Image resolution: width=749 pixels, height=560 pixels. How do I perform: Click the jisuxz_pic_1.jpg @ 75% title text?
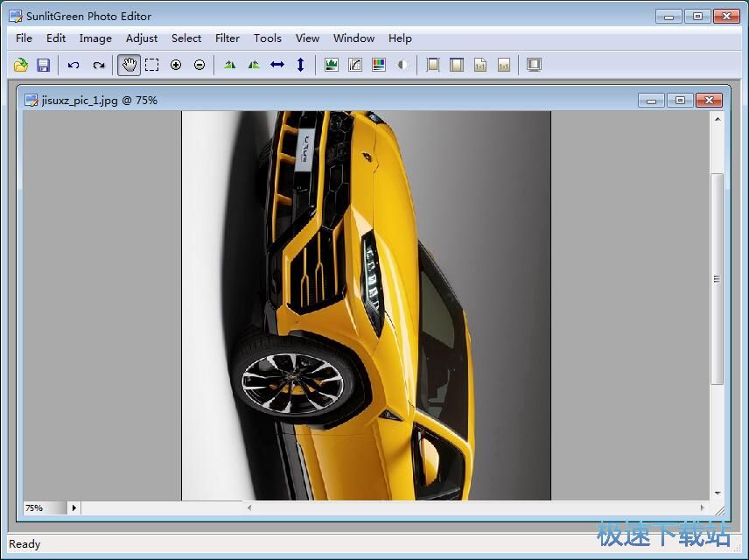click(100, 101)
